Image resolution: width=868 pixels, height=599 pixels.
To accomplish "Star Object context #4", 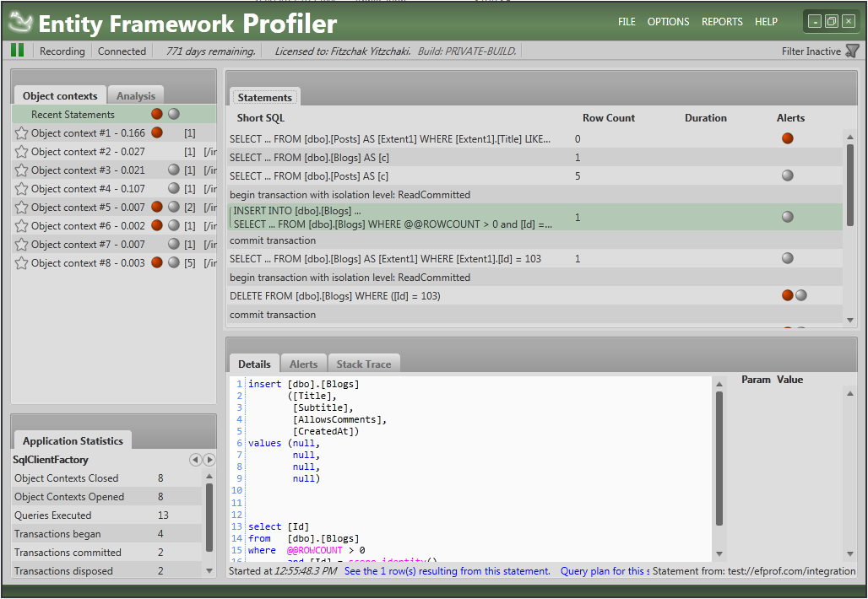I will click(x=21, y=189).
